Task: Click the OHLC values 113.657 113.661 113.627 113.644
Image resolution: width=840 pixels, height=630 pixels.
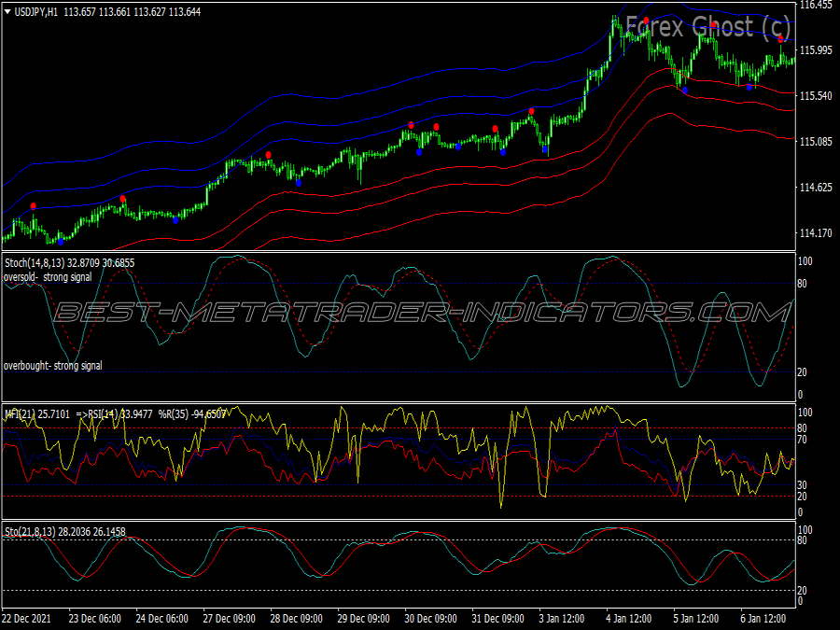Action: click(x=133, y=12)
